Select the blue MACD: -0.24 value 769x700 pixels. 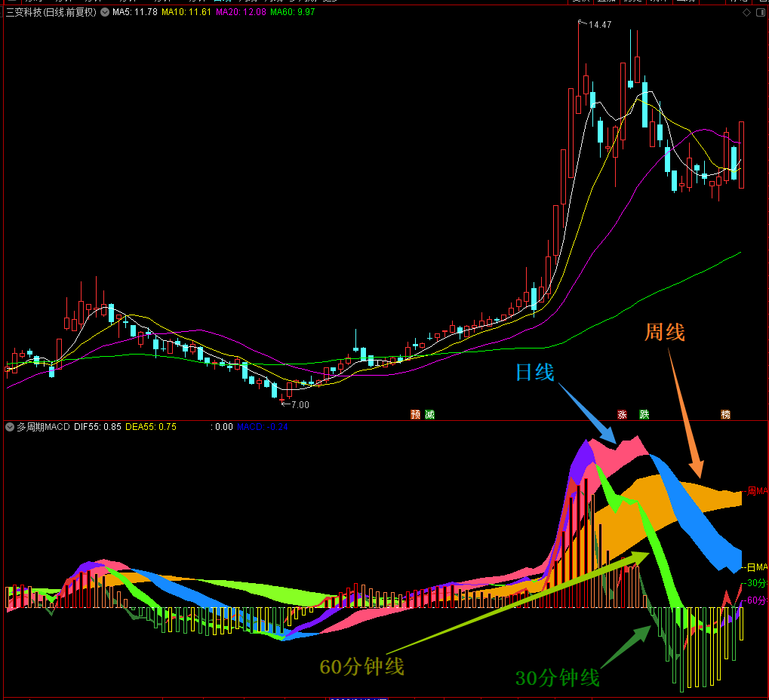[x=263, y=427]
